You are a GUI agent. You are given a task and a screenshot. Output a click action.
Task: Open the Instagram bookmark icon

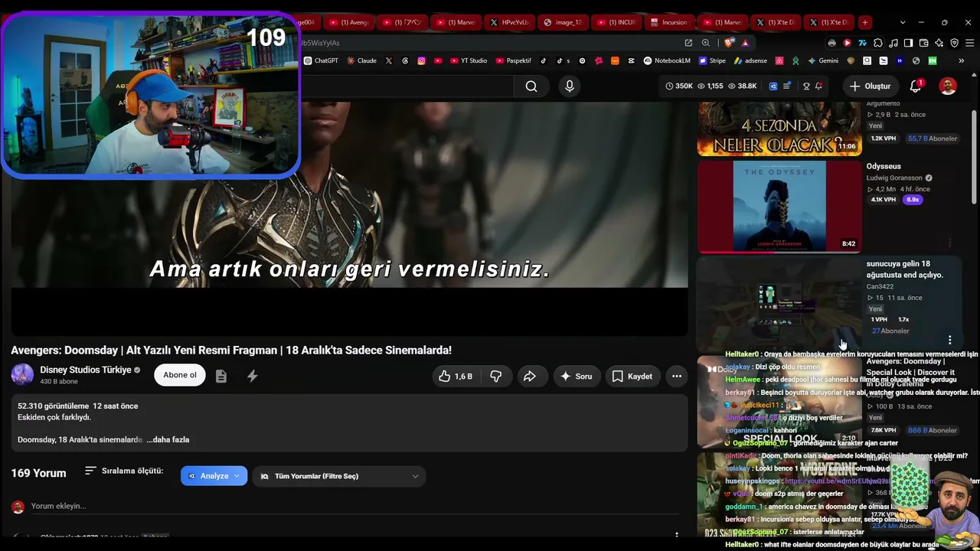pyautogui.click(x=421, y=60)
